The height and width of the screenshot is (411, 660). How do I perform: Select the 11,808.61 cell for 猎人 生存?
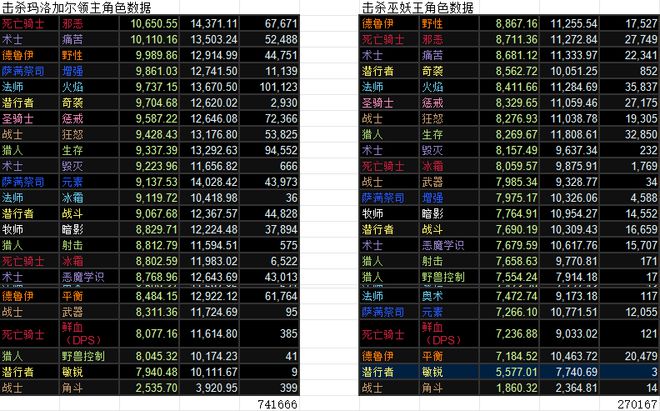pos(570,134)
